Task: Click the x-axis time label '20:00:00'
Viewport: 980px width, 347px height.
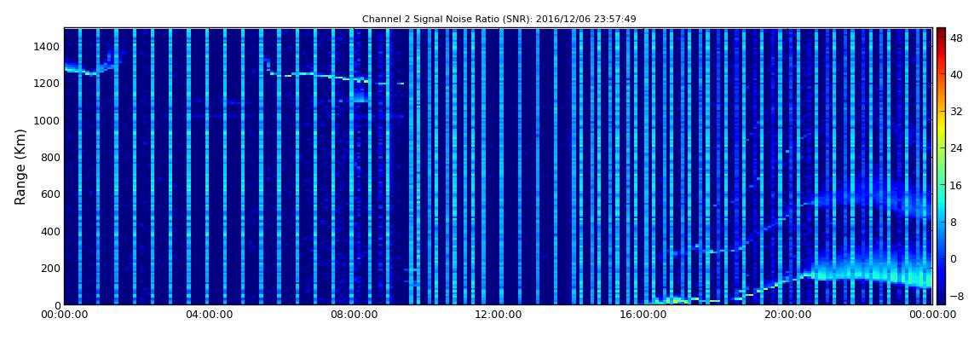Action: (x=788, y=315)
